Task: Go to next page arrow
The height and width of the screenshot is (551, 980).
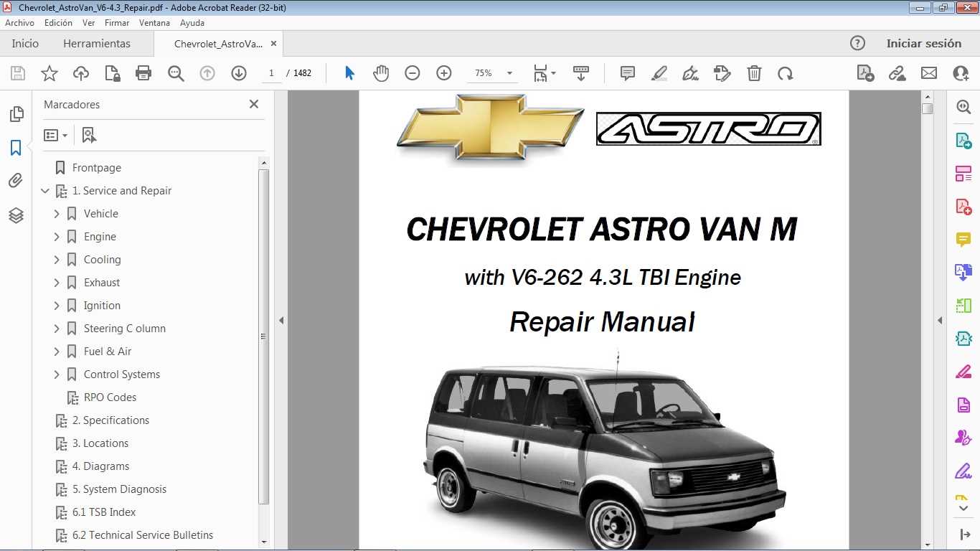Action: [239, 73]
